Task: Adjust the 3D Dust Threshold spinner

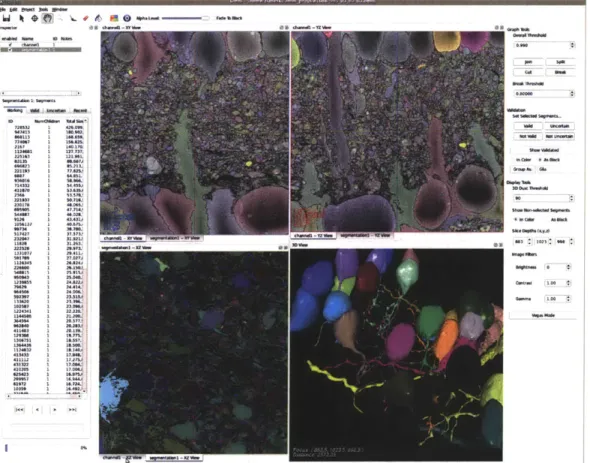Action: [x=571, y=198]
